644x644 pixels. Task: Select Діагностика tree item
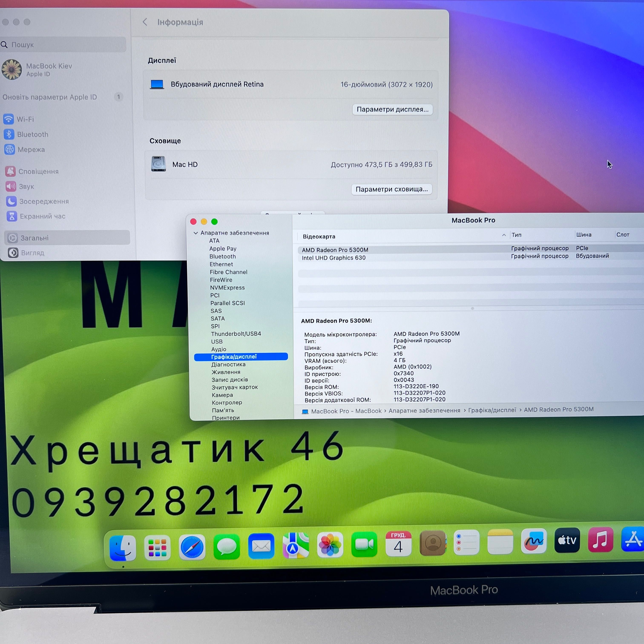click(228, 365)
